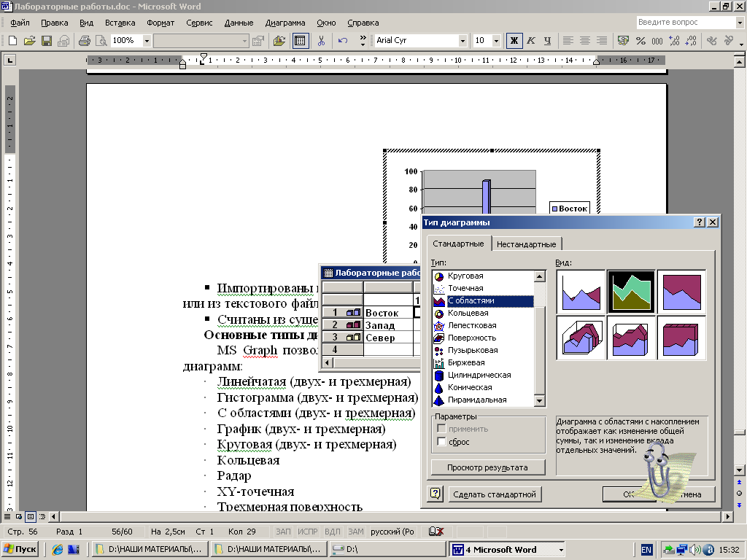Viewport: 747px width, 560px height.
Task: Apply currency style icon
Action: click(623, 41)
